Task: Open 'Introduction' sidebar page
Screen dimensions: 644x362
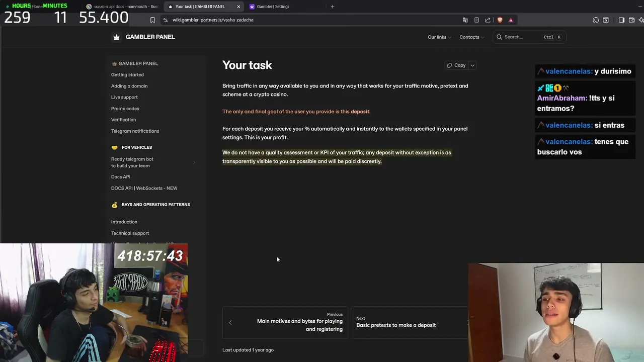Action: coord(124,222)
